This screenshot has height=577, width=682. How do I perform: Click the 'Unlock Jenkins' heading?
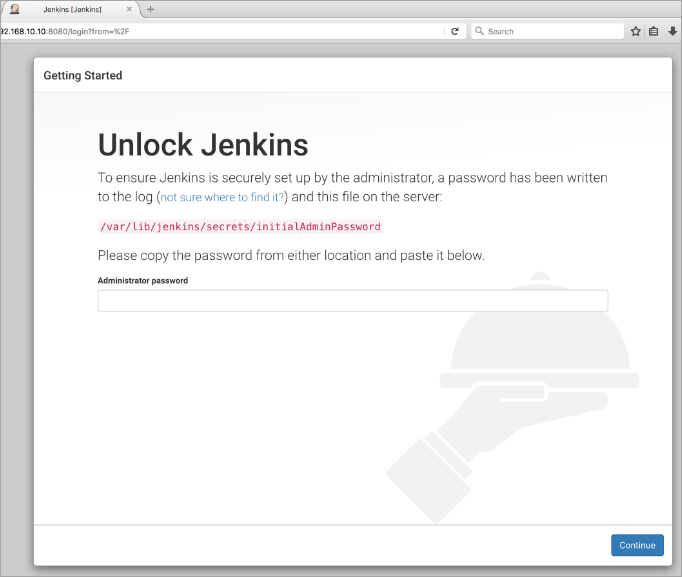[203, 145]
